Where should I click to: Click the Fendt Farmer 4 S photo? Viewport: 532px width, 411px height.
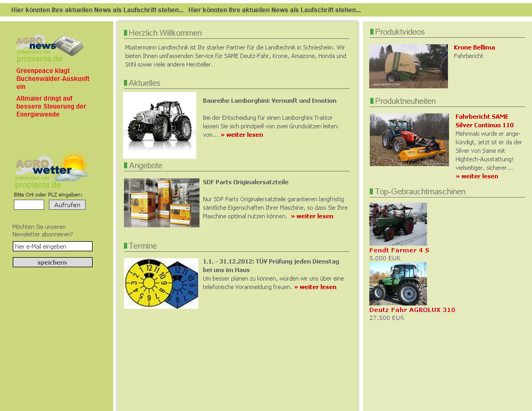point(398,224)
